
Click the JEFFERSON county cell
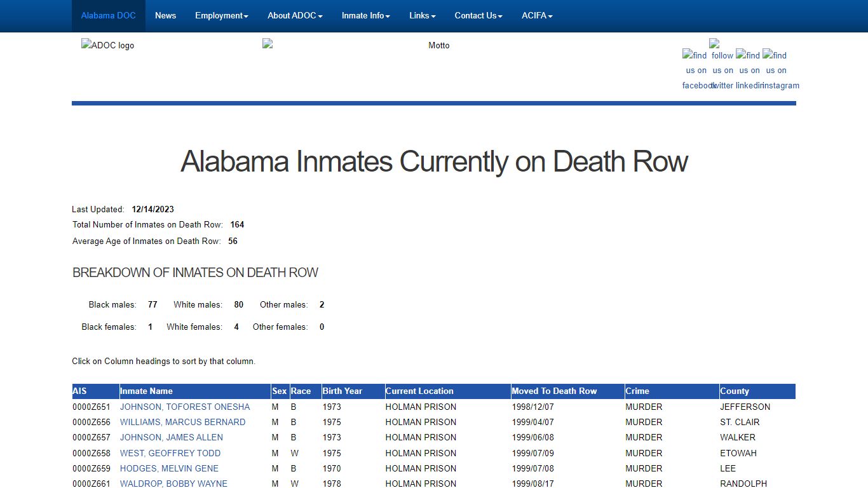[x=745, y=407]
